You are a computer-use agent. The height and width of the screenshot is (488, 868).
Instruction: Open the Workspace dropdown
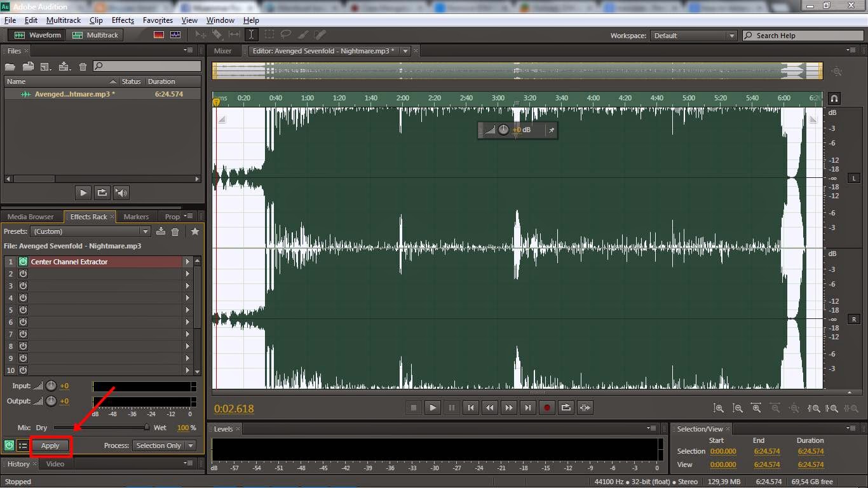tap(694, 36)
